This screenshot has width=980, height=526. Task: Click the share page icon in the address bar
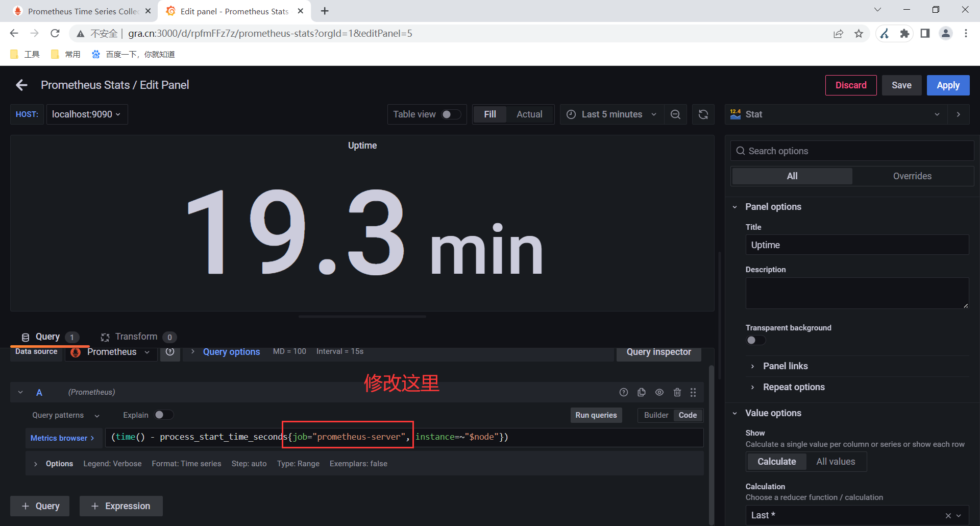pos(838,34)
